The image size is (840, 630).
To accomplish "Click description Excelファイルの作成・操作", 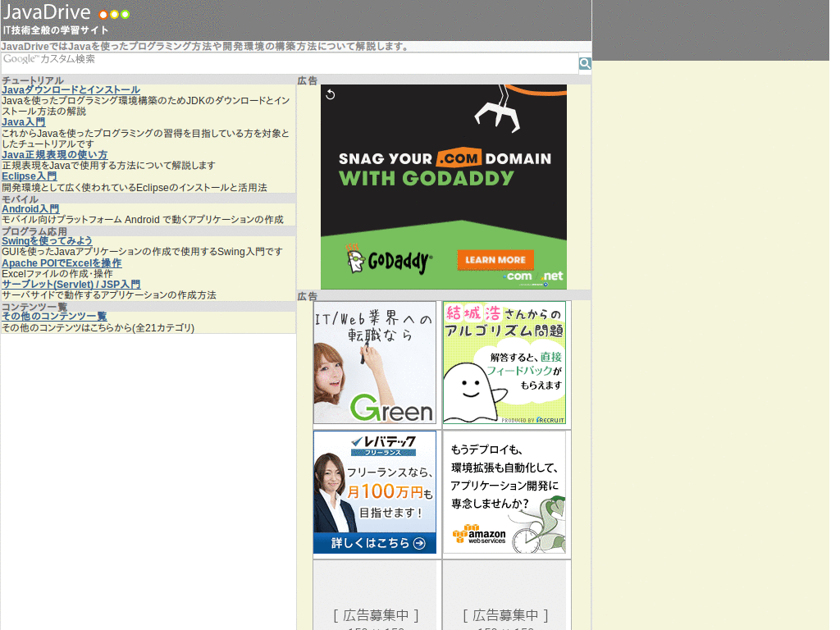I will coord(57,274).
